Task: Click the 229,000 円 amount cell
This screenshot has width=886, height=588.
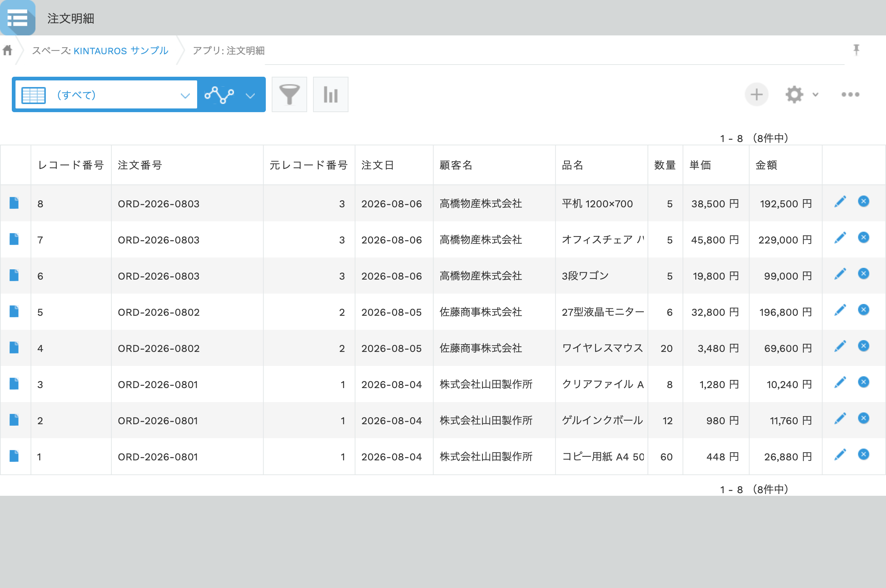Action: 785,240
